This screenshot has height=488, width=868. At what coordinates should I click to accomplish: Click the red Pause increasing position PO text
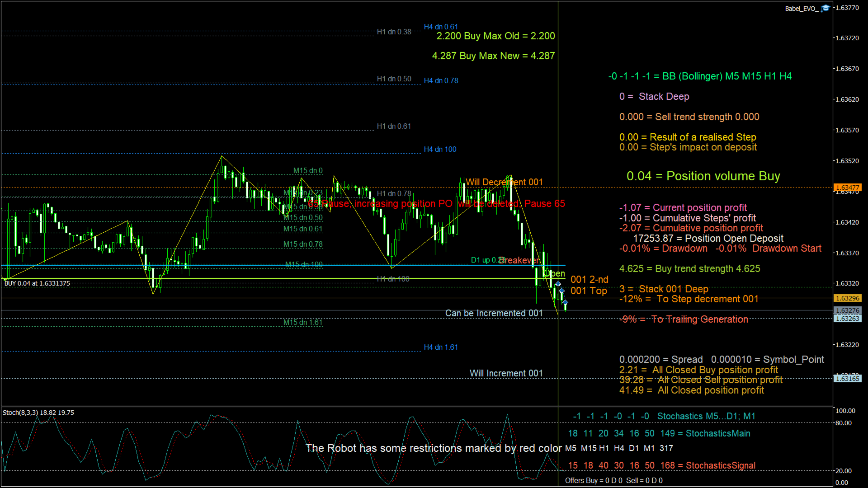[x=436, y=204]
